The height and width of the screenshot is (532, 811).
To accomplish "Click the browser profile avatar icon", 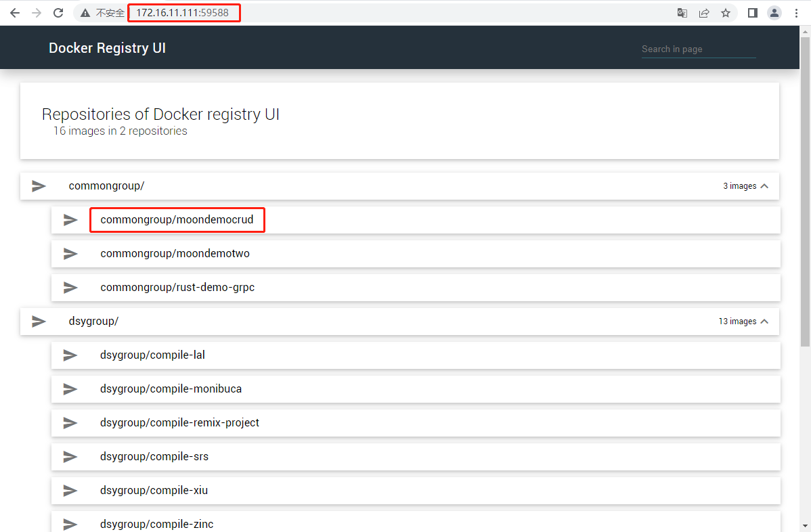I will (x=774, y=12).
